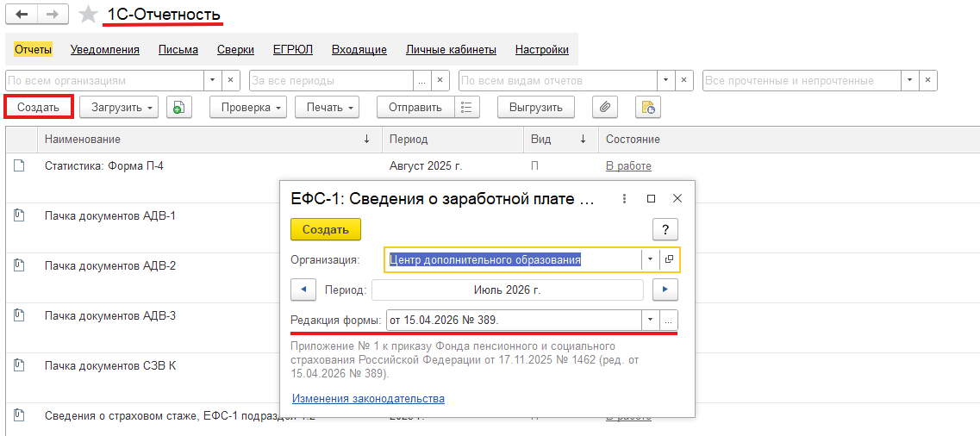Open help with the question mark button
Screen dimensions: 980x436
[665, 229]
